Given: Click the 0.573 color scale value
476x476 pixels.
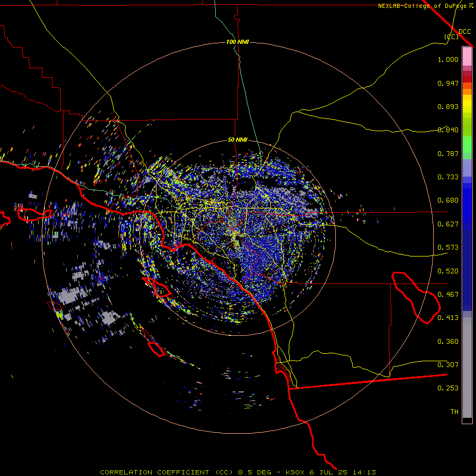Looking at the screenshot, I should pos(448,248).
